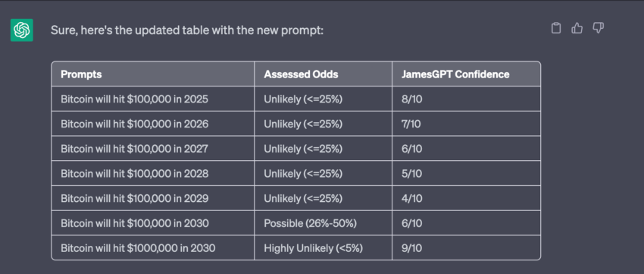Viewport: 644px width, 274px height.
Task: Give the response a thumbs down
Action: [598, 28]
